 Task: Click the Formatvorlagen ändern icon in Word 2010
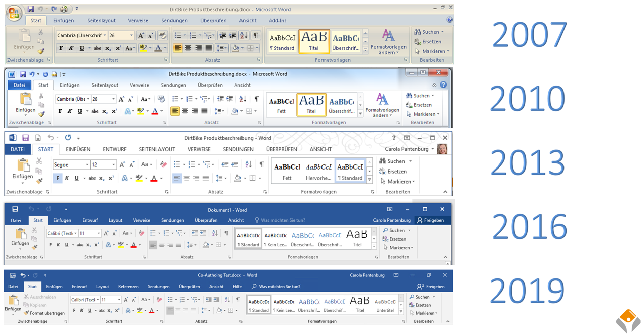point(382,99)
